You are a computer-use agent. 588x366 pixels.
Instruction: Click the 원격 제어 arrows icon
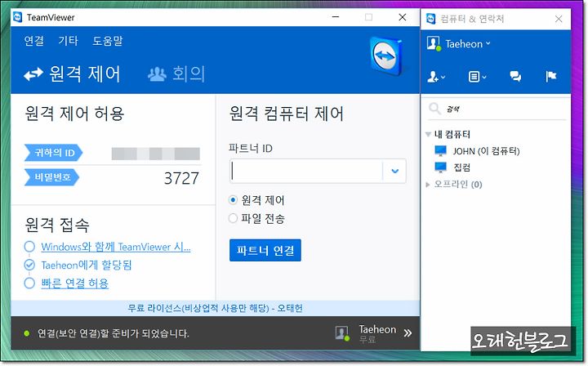pyautogui.click(x=33, y=74)
